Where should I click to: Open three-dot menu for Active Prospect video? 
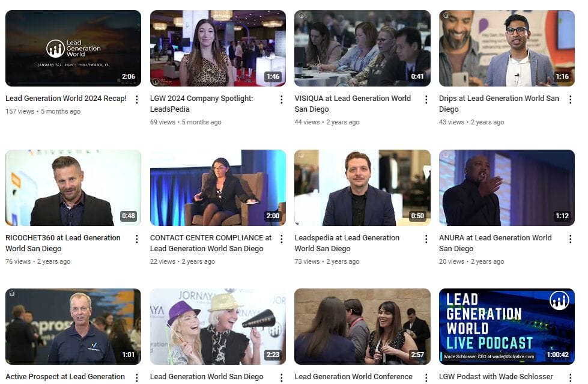pos(137,377)
